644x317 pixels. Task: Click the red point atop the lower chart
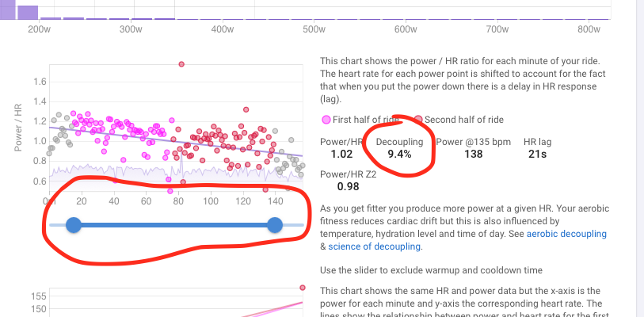coord(303,288)
